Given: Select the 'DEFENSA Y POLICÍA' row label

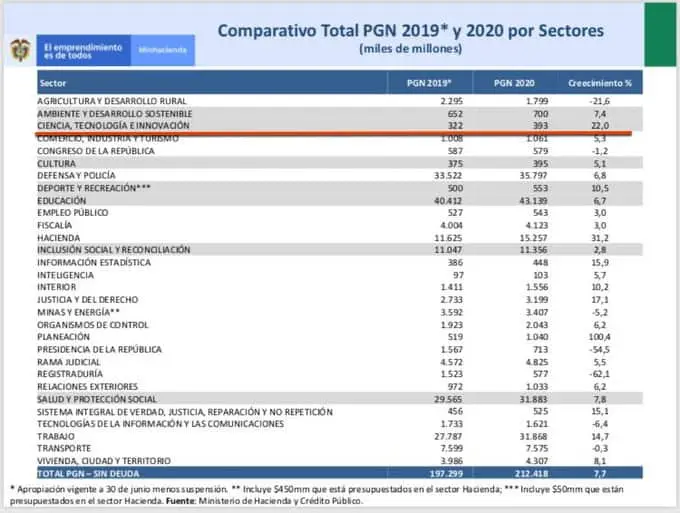Looking at the screenshot, I should tap(76, 175).
